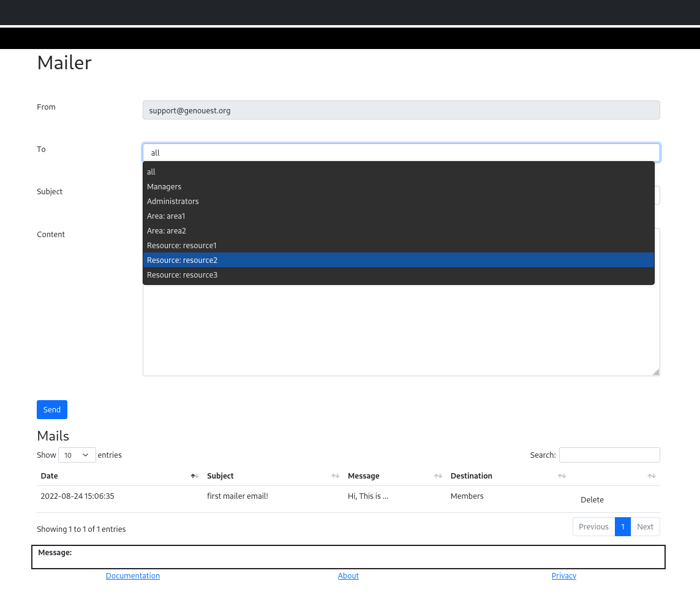Select 'Area: area1' recipient option

(398, 216)
